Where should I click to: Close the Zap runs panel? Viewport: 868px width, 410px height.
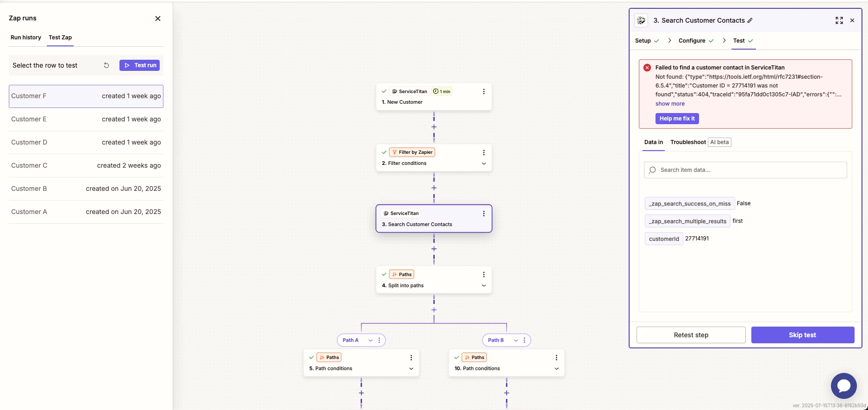158,19
